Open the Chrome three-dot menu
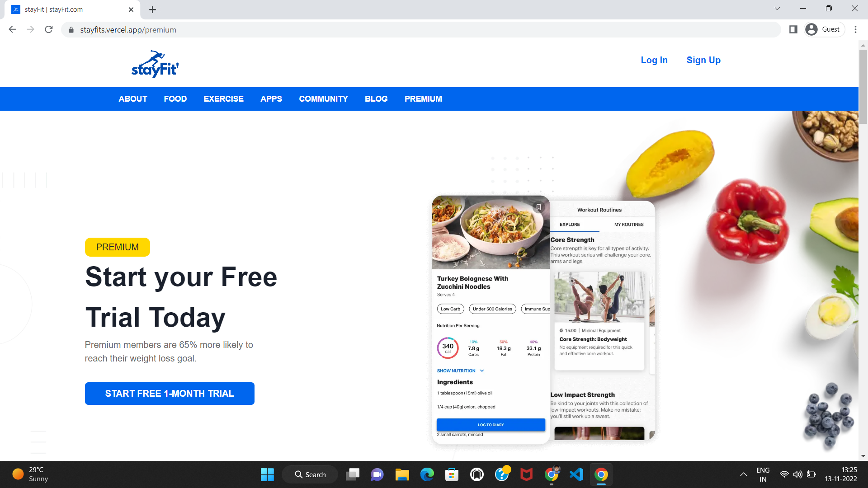 [x=855, y=29]
